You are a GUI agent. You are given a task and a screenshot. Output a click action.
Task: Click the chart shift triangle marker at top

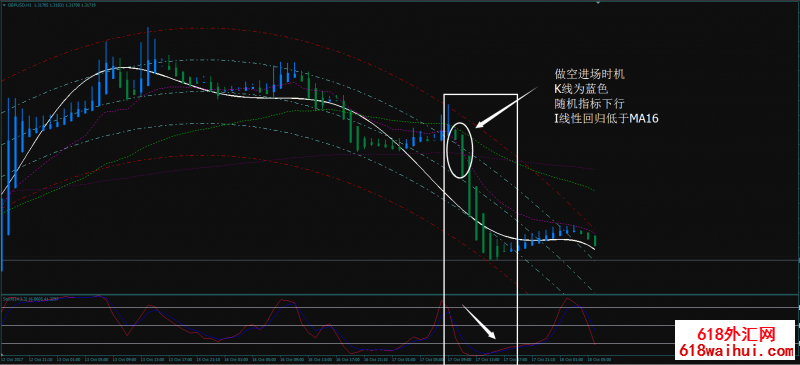pyautogui.click(x=598, y=2)
